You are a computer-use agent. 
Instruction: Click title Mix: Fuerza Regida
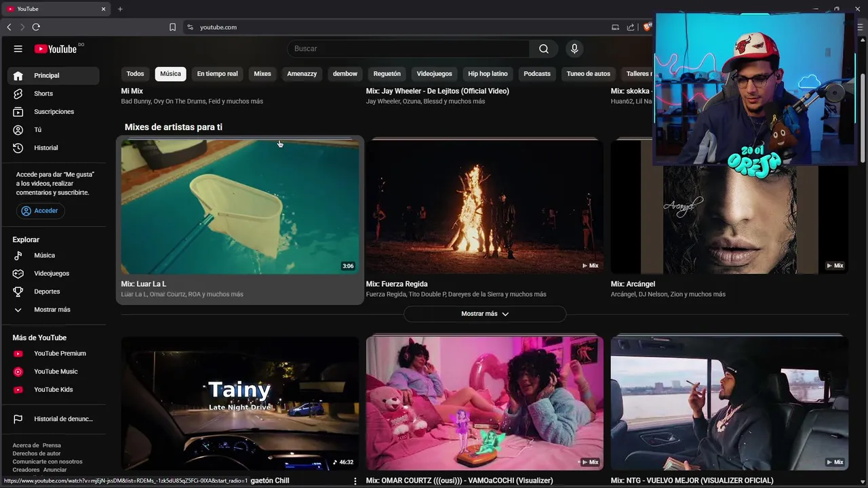click(397, 284)
